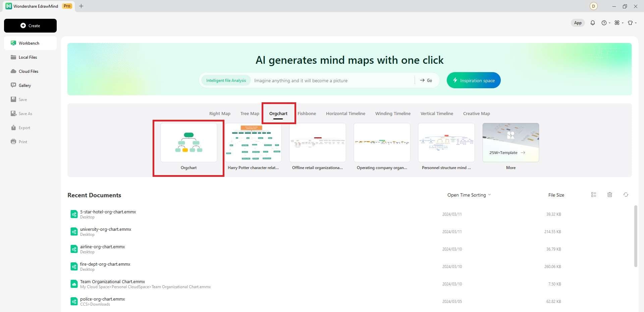644x312 pixels.
Task: Open Inspiration space
Action: (474, 81)
